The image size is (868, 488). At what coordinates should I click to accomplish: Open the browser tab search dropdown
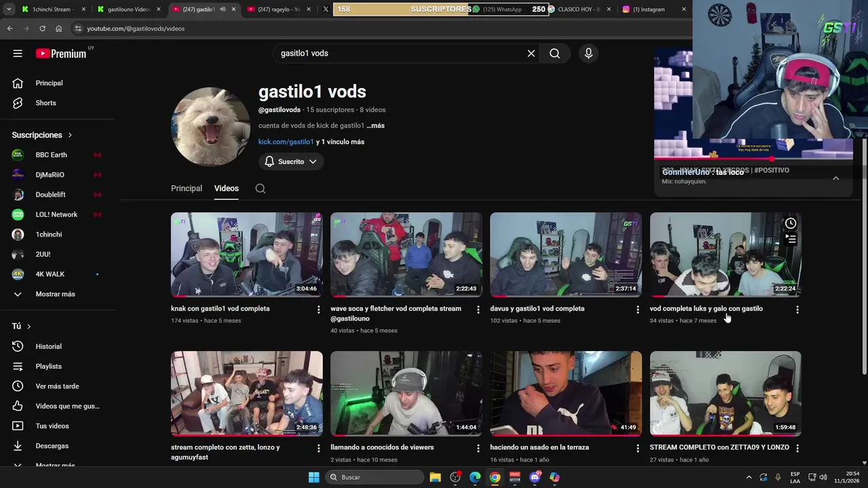tap(9, 9)
